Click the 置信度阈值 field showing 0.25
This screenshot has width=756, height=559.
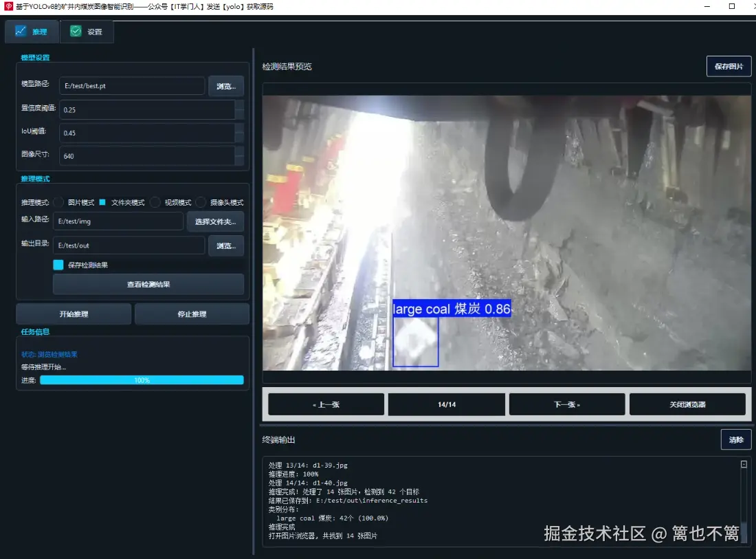pos(146,109)
